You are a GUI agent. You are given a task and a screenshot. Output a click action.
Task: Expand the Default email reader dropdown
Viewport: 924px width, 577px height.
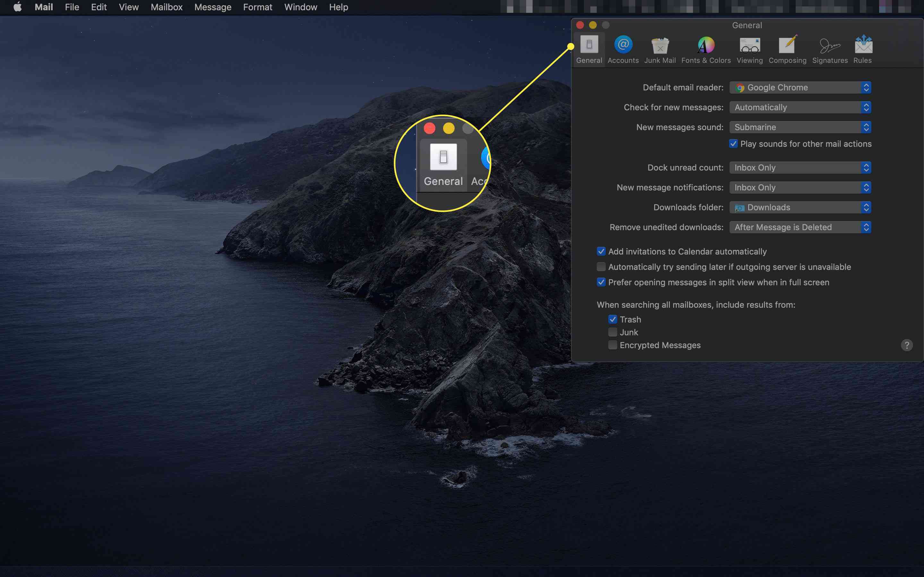[866, 87]
